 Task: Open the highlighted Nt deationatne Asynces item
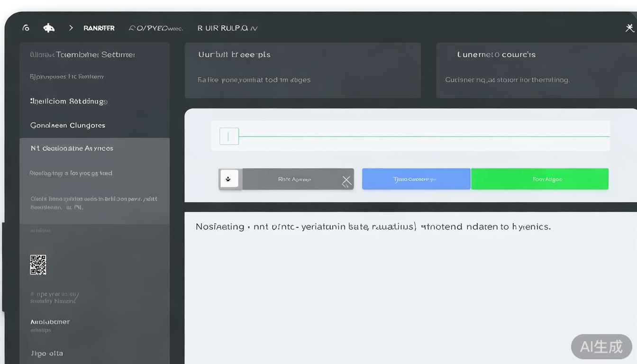coord(72,148)
